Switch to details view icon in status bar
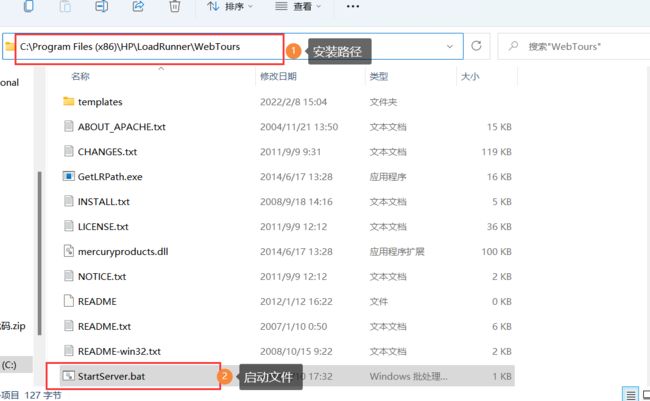The width and height of the screenshot is (650, 401). click(x=630, y=394)
